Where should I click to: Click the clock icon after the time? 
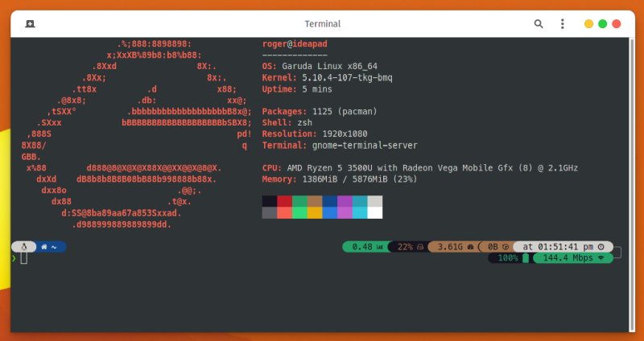coord(601,247)
